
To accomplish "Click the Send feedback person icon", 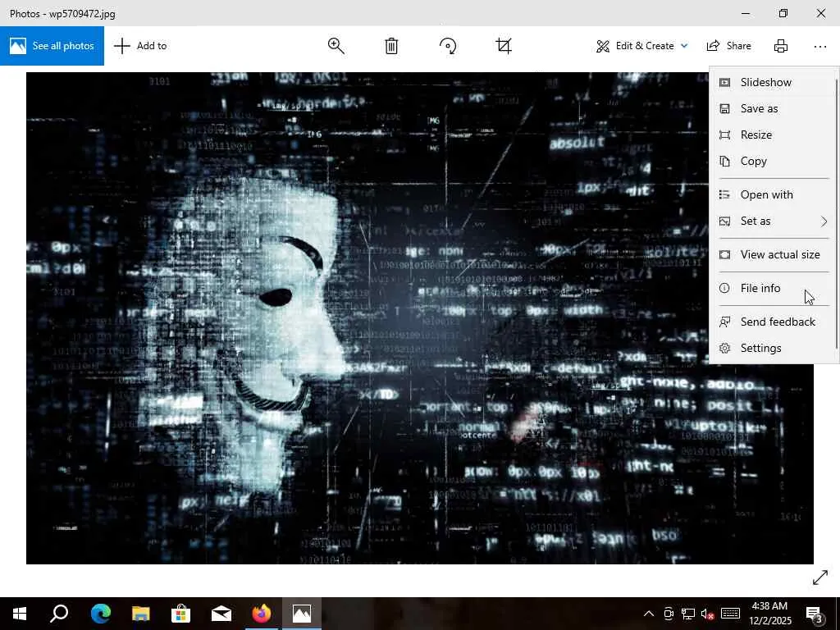I will coord(724,322).
